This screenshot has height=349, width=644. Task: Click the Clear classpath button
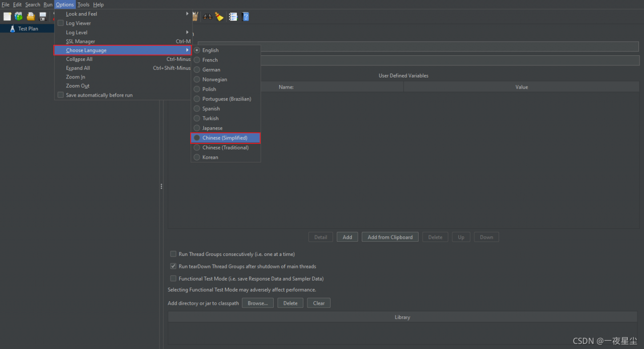pyautogui.click(x=319, y=303)
